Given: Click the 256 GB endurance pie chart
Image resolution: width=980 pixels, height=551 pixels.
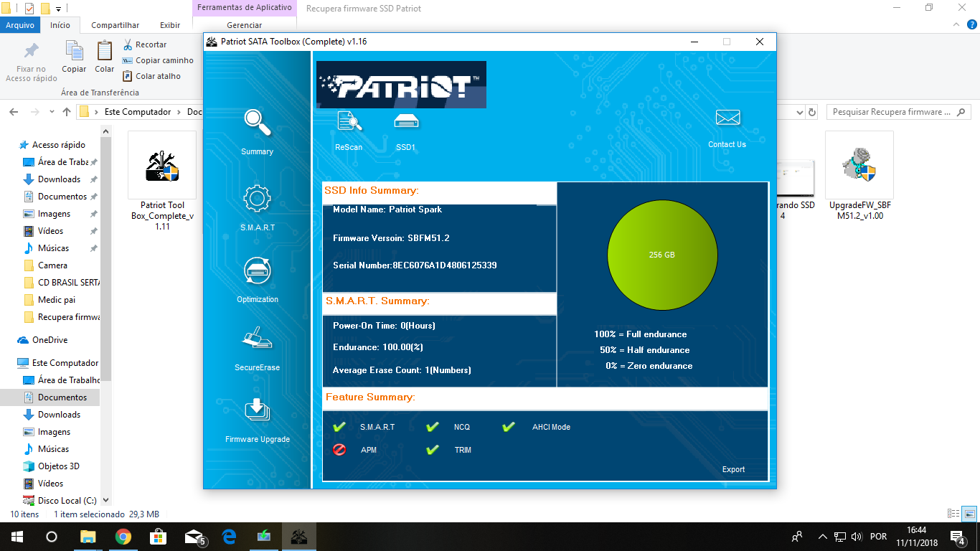Looking at the screenshot, I should tap(662, 255).
